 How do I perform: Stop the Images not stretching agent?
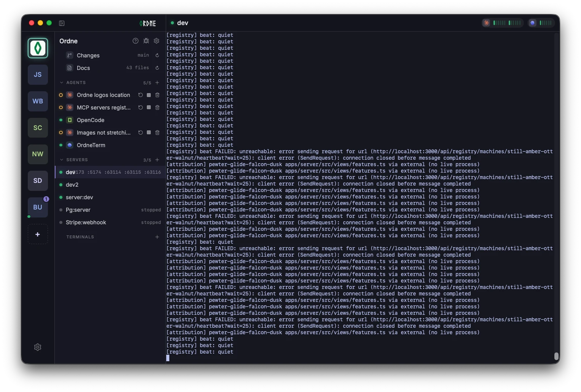149,133
